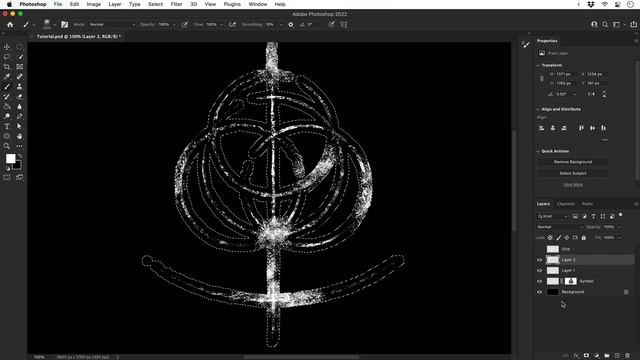
Task: Select the Path Selection arrow tool
Action: pos(20,127)
